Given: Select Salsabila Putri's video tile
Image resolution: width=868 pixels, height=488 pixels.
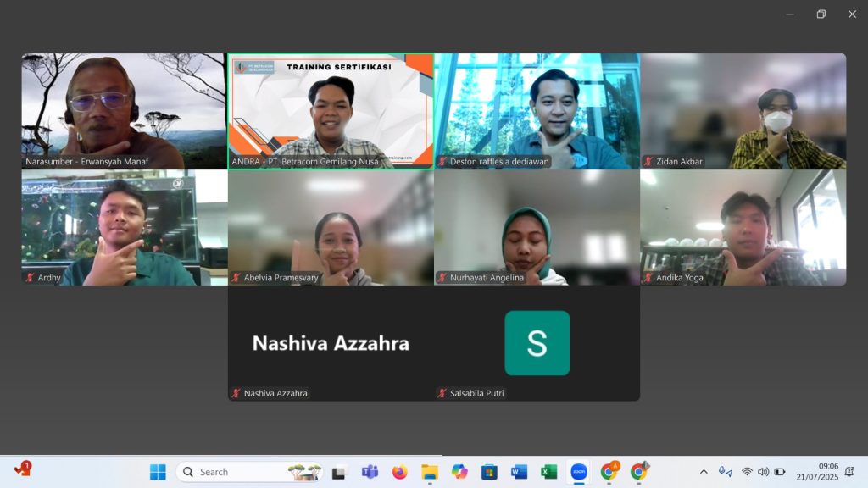Looking at the screenshot, I should tap(537, 343).
